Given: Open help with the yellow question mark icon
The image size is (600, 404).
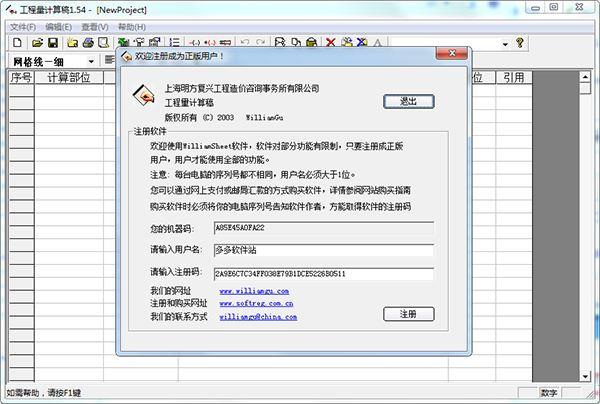Looking at the screenshot, I should point(519,42).
